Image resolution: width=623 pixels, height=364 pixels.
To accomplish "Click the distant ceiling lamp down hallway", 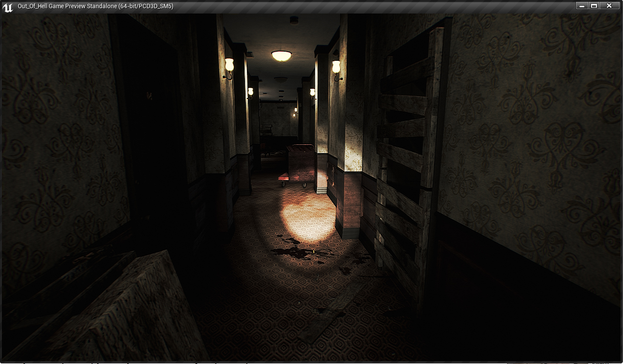I will pos(281,80).
